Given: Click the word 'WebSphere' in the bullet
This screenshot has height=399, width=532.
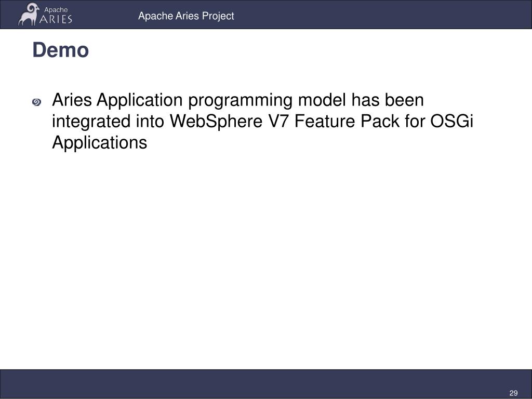Looking at the screenshot, I should pyautogui.click(x=216, y=121).
